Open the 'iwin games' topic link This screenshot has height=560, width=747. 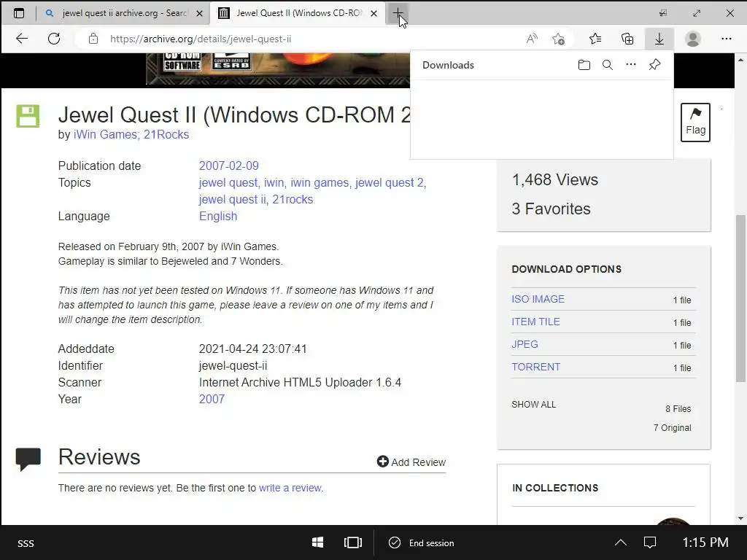(x=320, y=182)
